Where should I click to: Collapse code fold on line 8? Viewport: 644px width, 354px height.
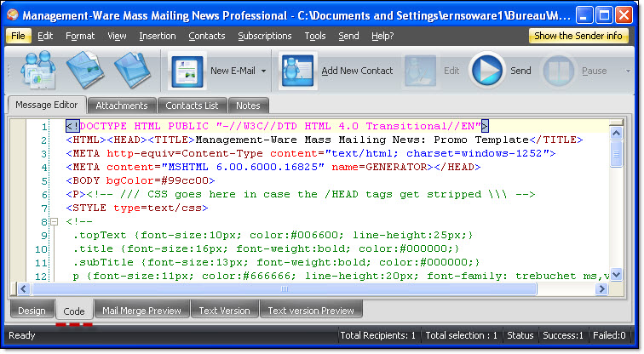(x=54, y=222)
